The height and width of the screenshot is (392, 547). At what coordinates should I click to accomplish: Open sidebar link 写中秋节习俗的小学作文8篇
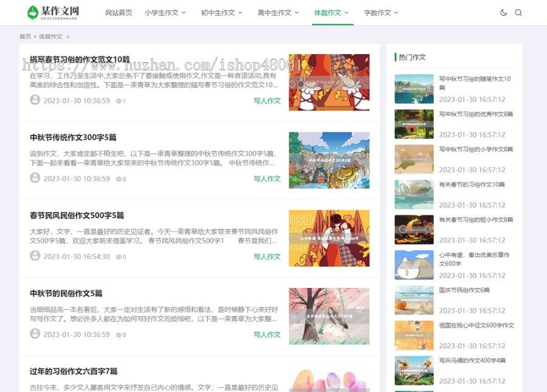click(x=476, y=150)
